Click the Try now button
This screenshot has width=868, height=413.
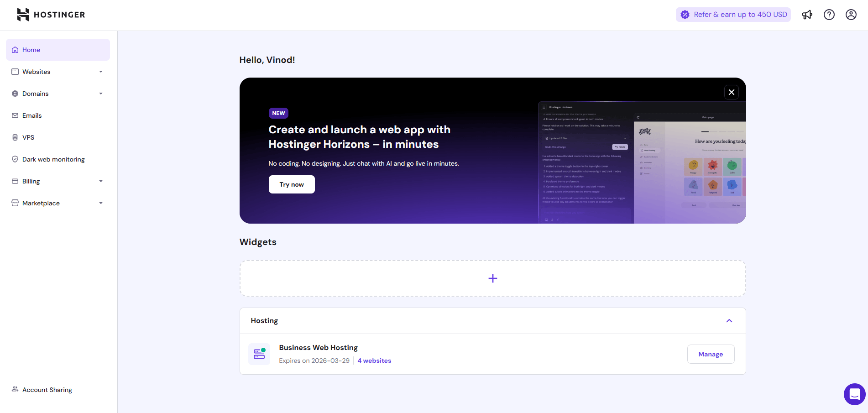(292, 184)
